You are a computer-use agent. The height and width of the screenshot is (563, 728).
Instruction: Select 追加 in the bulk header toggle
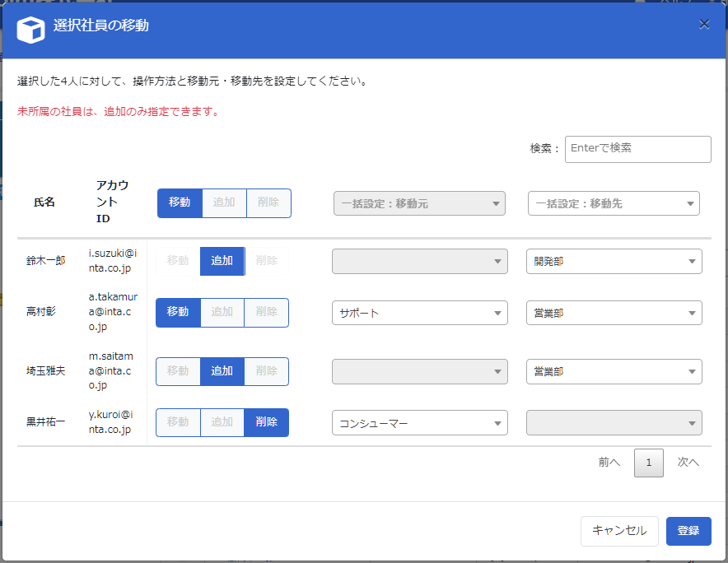[x=224, y=202]
